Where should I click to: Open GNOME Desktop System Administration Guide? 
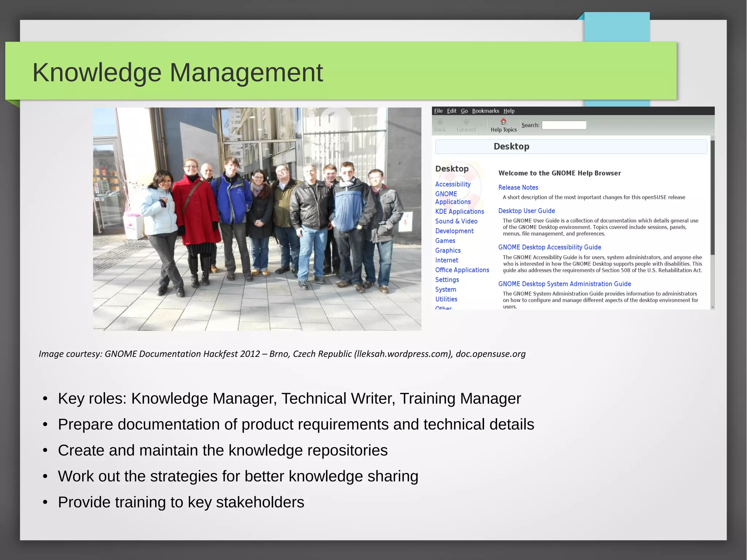coord(564,284)
